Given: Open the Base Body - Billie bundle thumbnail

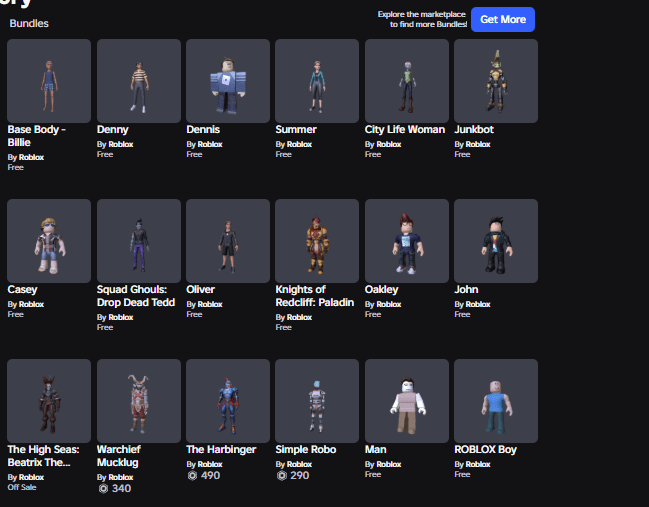Looking at the screenshot, I should click(49, 81).
